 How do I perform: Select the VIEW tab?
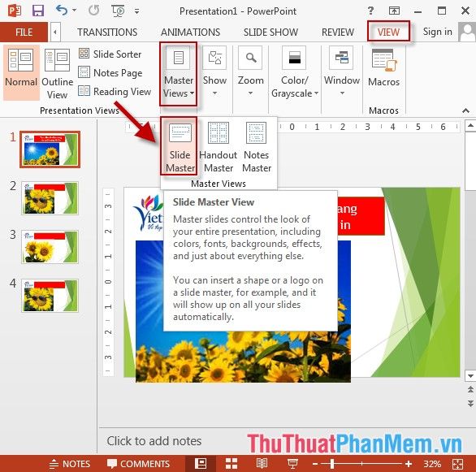[388, 32]
